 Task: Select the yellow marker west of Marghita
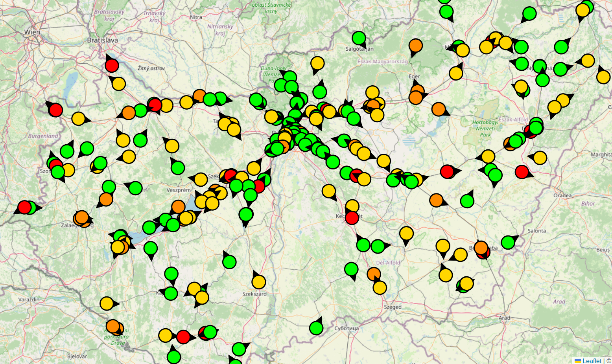click(540, 158)
